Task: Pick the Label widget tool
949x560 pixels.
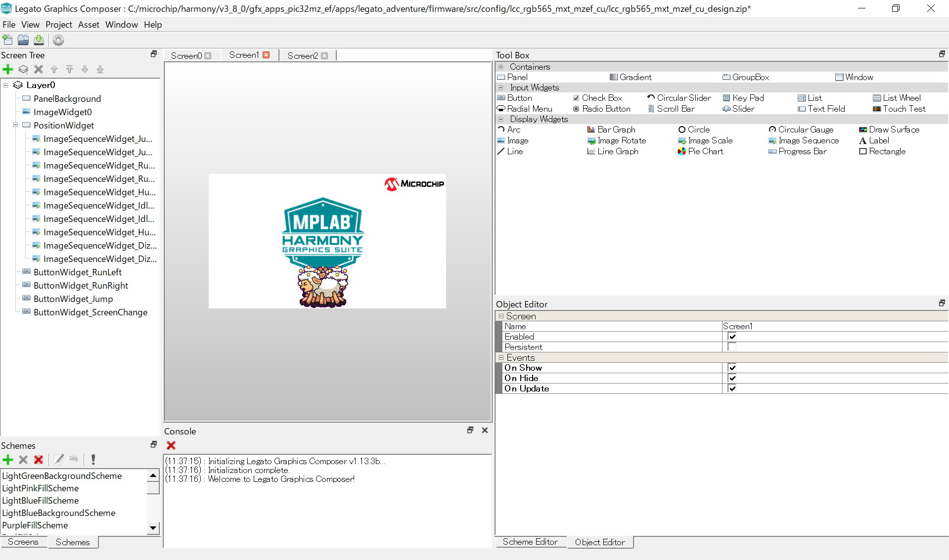Action: click(874, 140)
